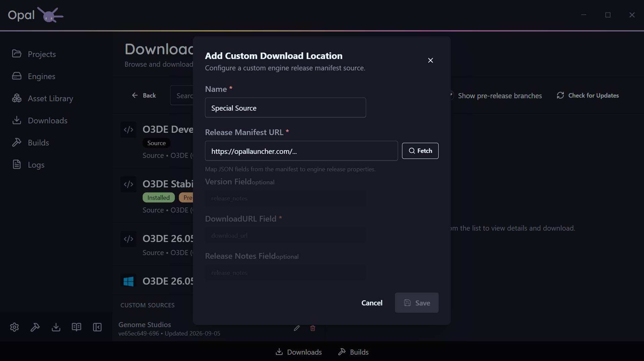The width and height of the screenshot is (644, 361).
Task: Click the DownloadURL Field input
Action: pos(285,236)
